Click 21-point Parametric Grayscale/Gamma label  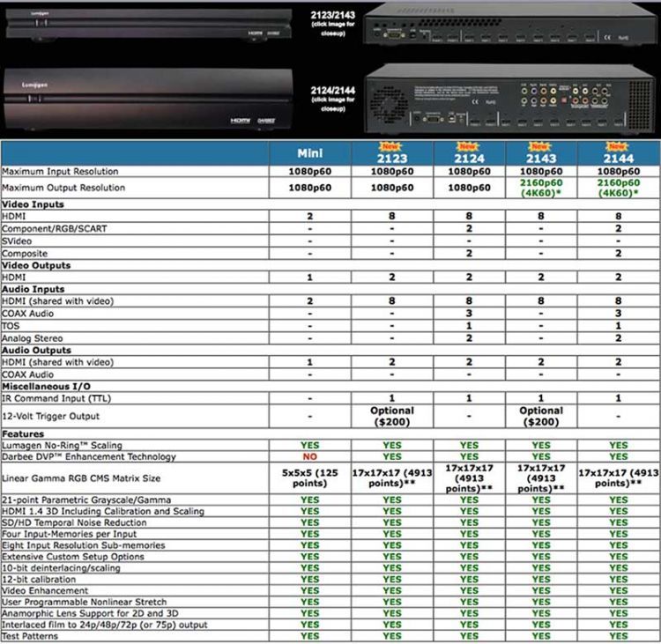[x=86, y=500]
